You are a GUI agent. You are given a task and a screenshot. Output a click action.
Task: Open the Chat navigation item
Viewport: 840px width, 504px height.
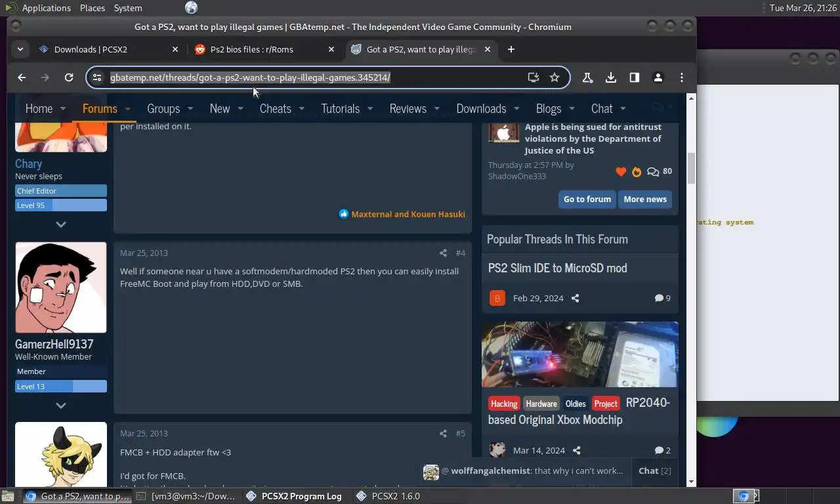click(602, 109)
